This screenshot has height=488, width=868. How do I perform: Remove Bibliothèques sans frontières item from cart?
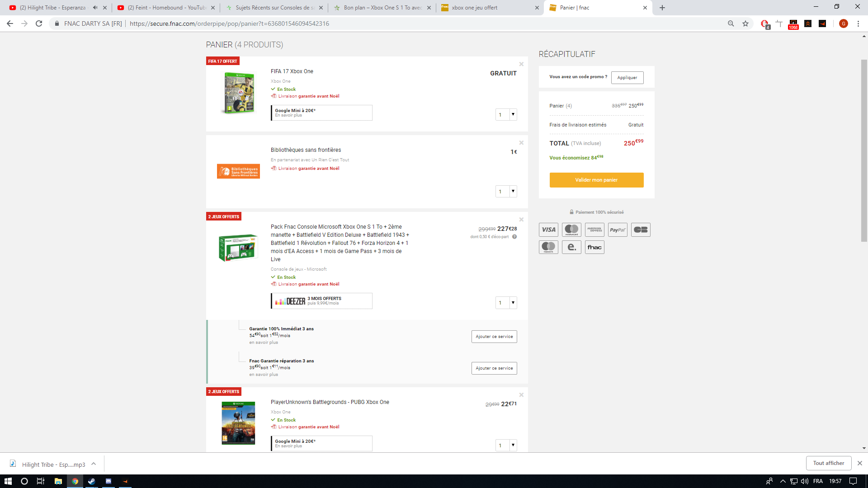[521, 143]
